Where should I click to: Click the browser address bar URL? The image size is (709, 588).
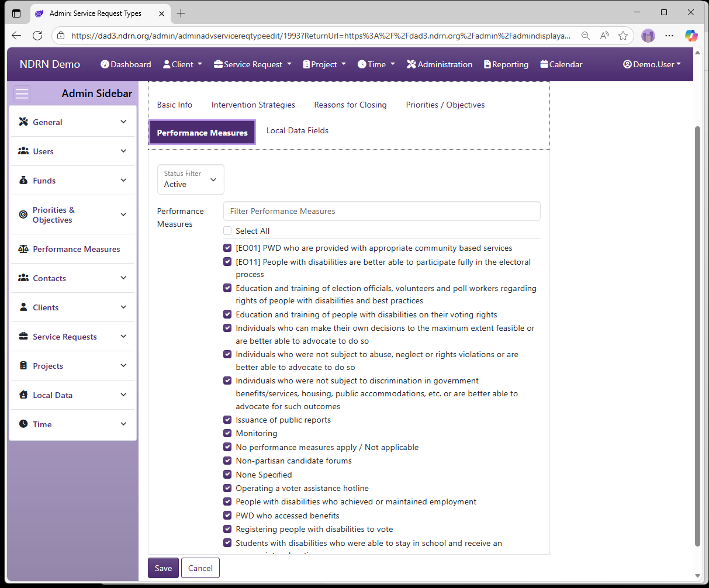pos(320,36)
